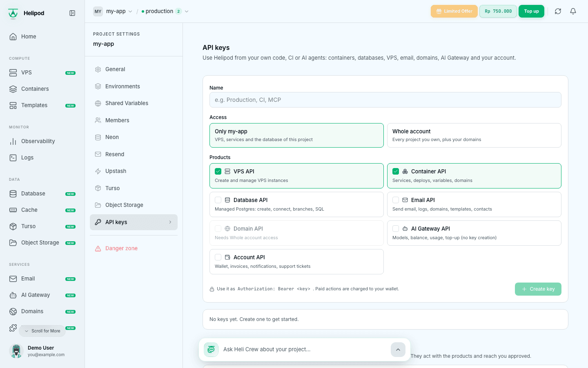Click the Containers label in sidebar

tap(35, 89)
